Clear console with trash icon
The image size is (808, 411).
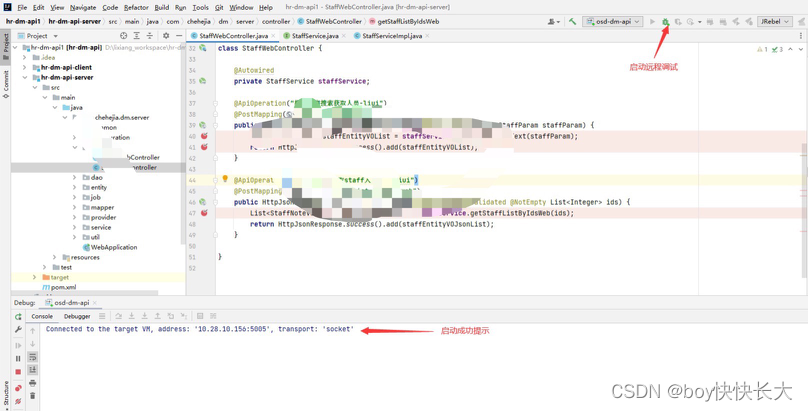(32, 396)
